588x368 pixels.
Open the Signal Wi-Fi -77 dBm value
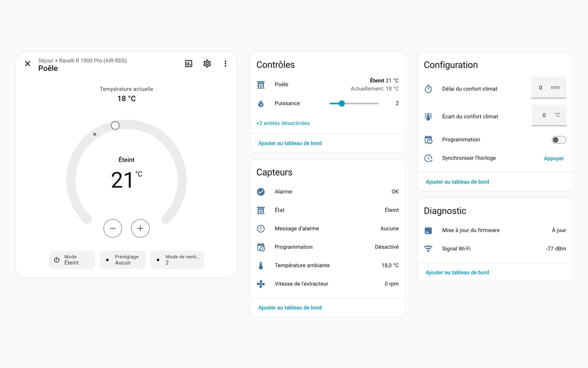pos(556,249)
